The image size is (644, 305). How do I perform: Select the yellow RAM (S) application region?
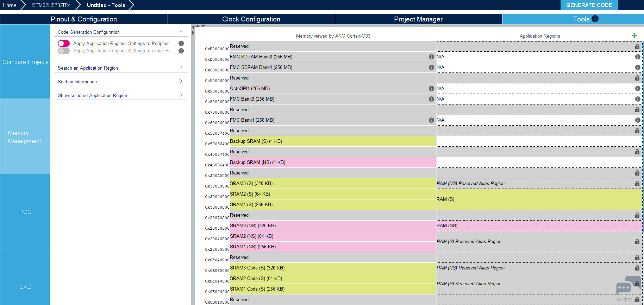539,199
